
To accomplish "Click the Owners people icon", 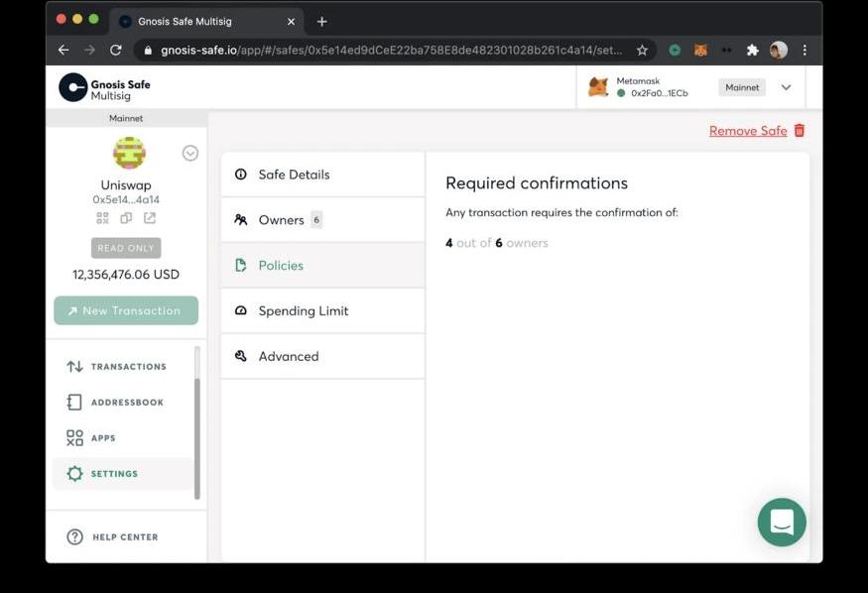I will pos(241,219).
